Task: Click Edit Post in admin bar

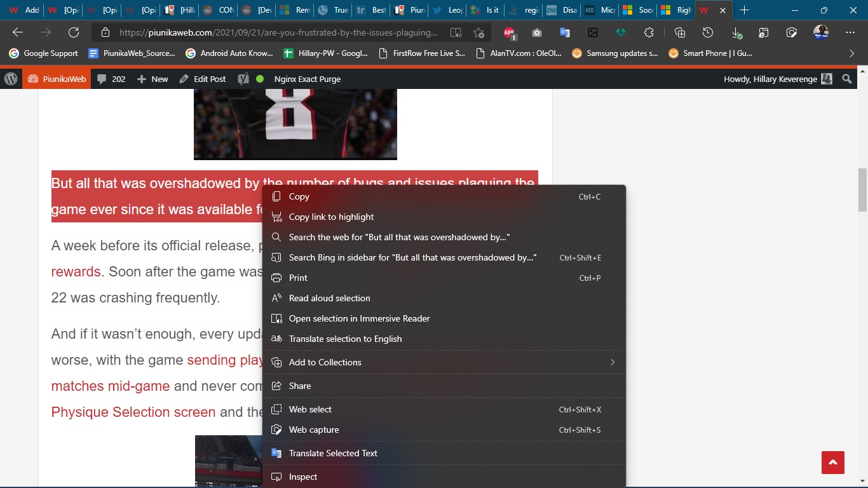Action: tap(203, 79)
